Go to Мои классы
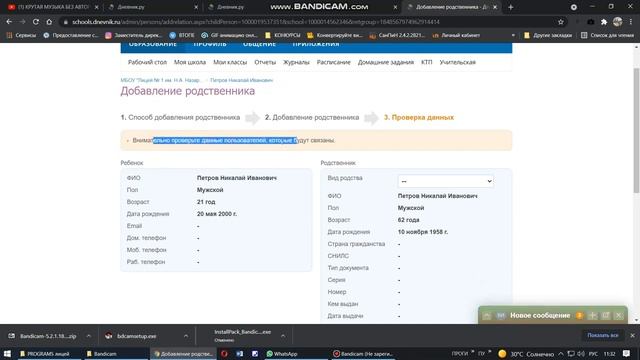Viewport: 640px width, 360px height. click(x=230, y=62)
